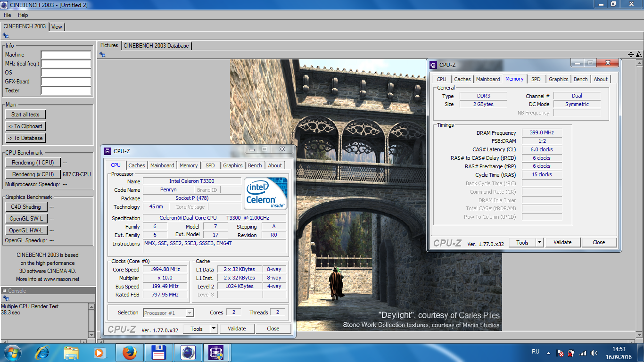Run the Rendering (1 CPU) benchmark
Screen dimensions: 644x362
tap(33, 163)
